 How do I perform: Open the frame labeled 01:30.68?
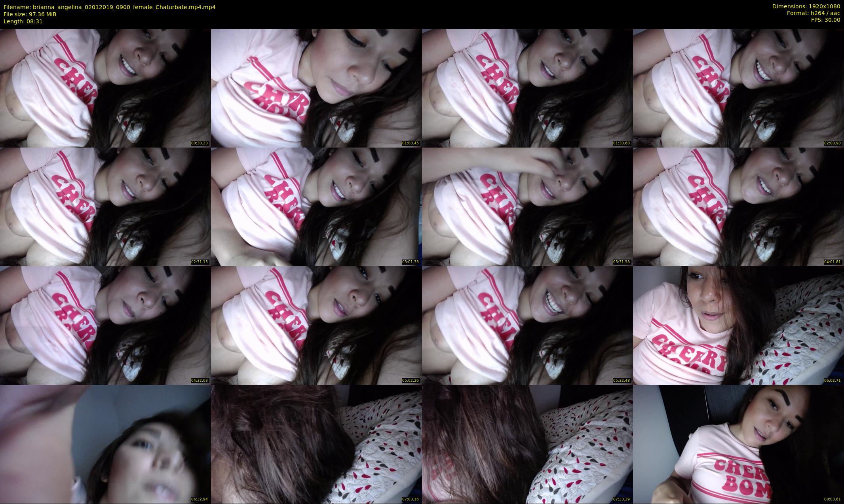tap(527, 88)
